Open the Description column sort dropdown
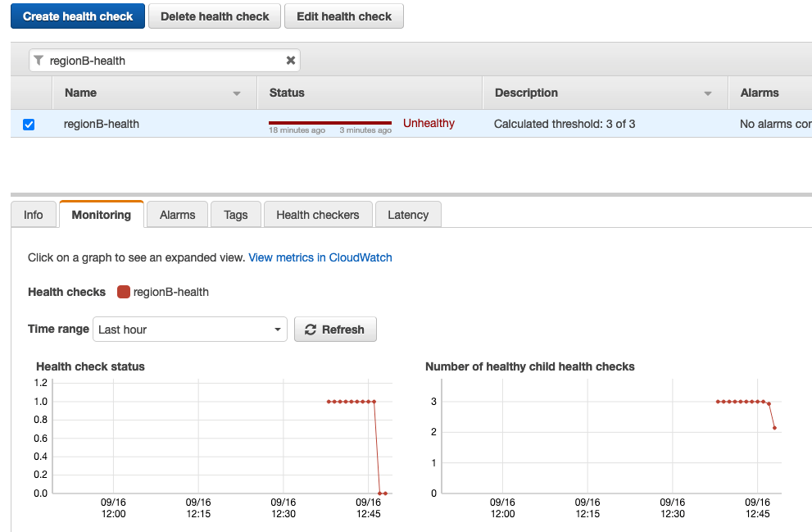Viewport: 812px width, 532px height. click(708, 93)
